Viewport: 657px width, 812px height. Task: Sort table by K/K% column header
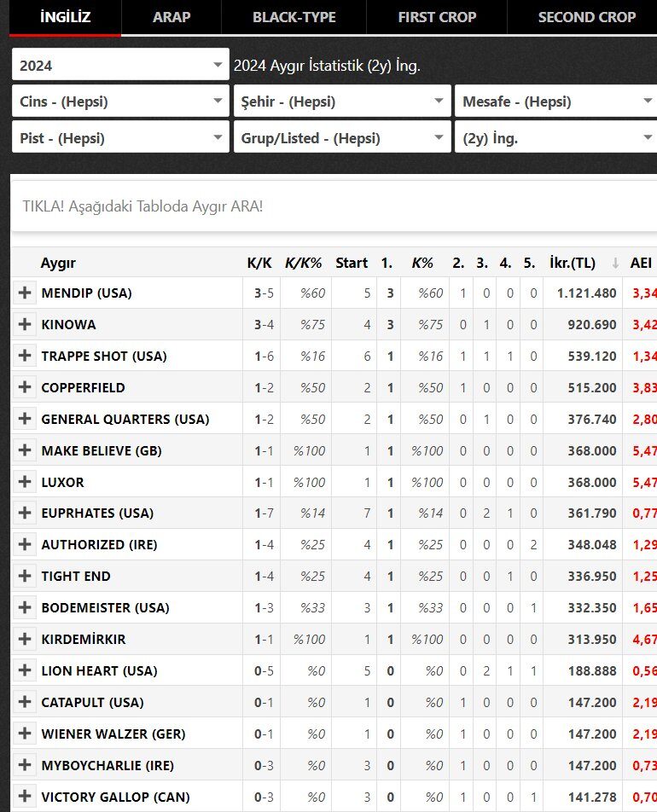click(x=303, y=263)
